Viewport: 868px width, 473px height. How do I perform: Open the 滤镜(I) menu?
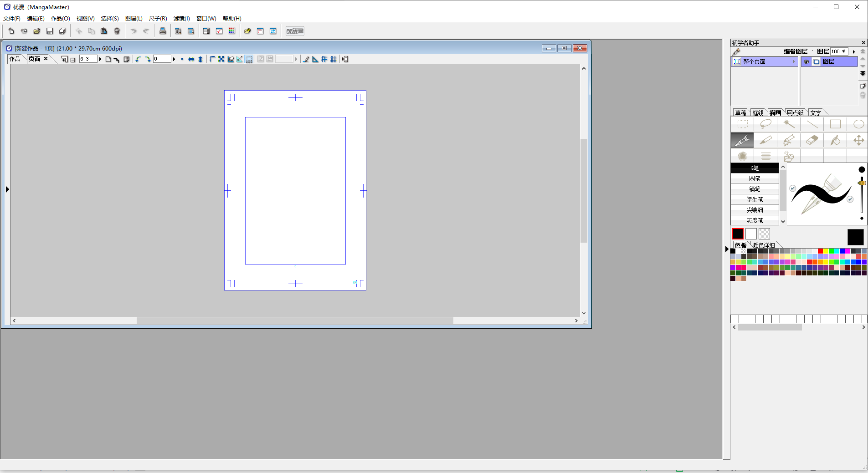[x=181, y=19]
